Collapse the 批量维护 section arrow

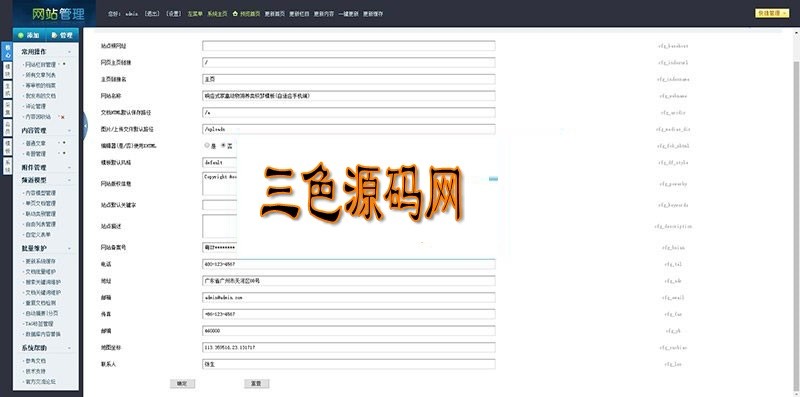pyautogui.click(x=70, y=249)
